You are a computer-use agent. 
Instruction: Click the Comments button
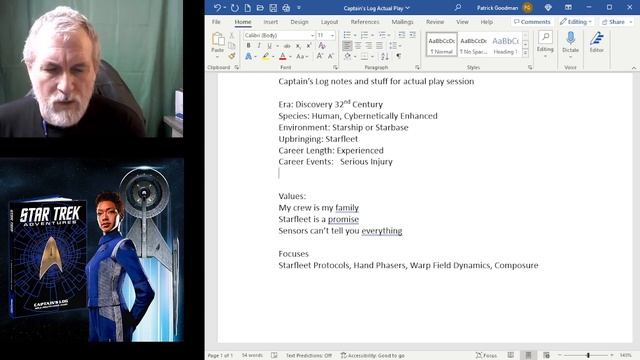532,22
